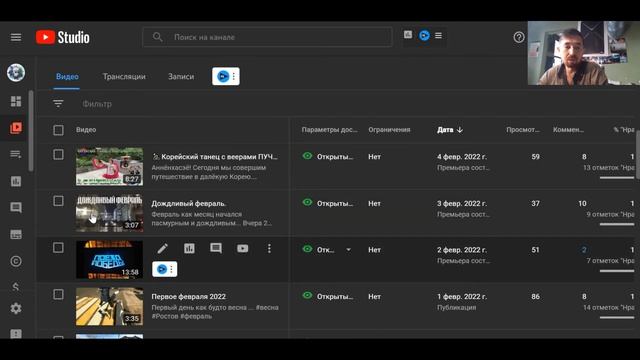Open Copyright icon in sidebar
Screen dimensions: 640x360
point(16,261)
